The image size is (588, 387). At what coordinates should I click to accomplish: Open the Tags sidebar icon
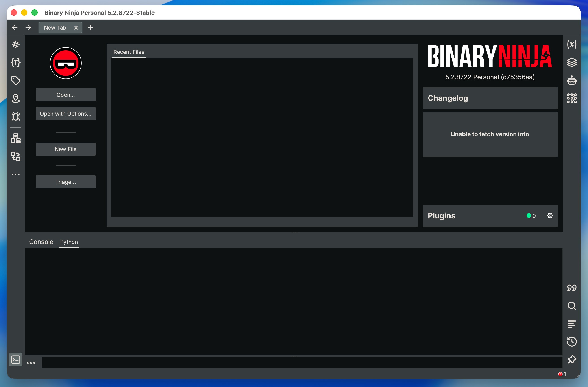point(15,80)
